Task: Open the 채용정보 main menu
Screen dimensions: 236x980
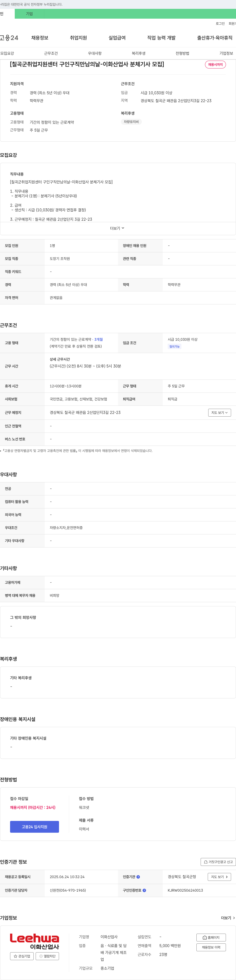Action: pos(40,38)
